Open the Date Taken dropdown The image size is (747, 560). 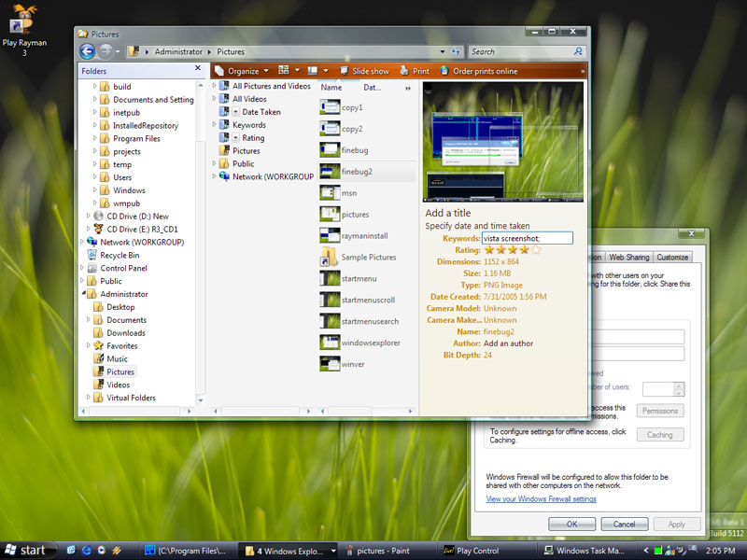[236, 112]
